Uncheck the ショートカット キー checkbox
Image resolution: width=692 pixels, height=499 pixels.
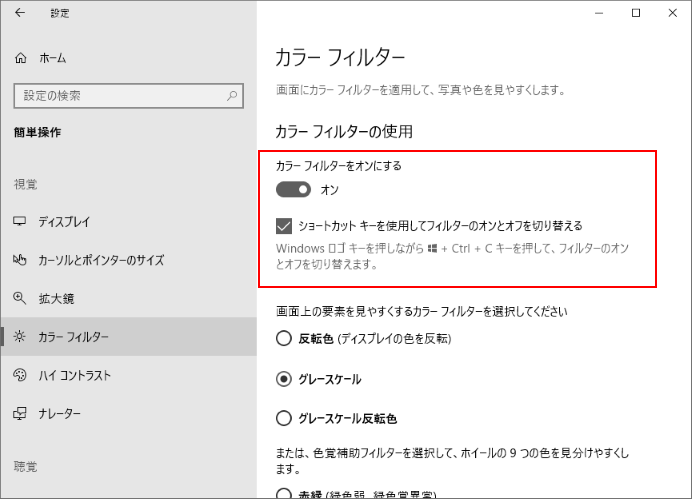coord(284,226)
